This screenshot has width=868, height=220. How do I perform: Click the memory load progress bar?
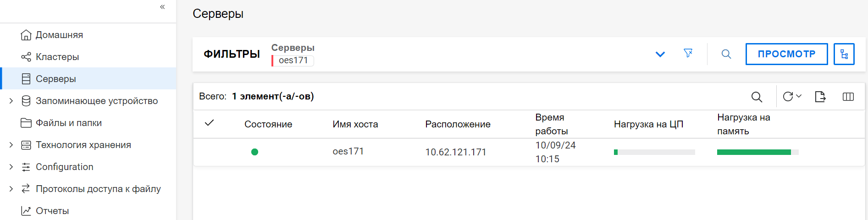(757, 152)
